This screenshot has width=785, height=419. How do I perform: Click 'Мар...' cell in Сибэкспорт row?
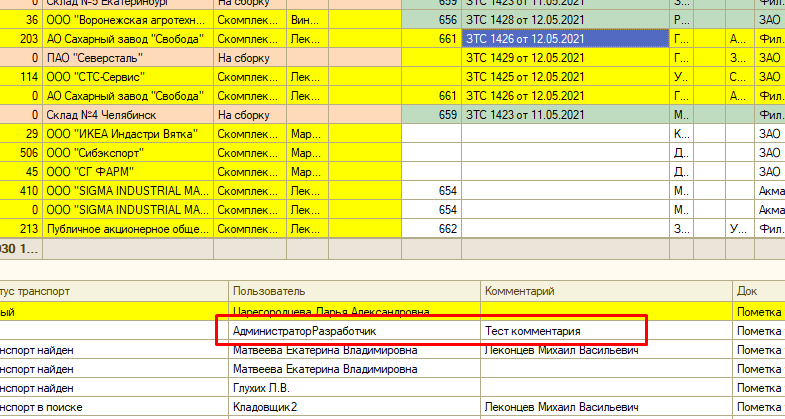(307, 153)
